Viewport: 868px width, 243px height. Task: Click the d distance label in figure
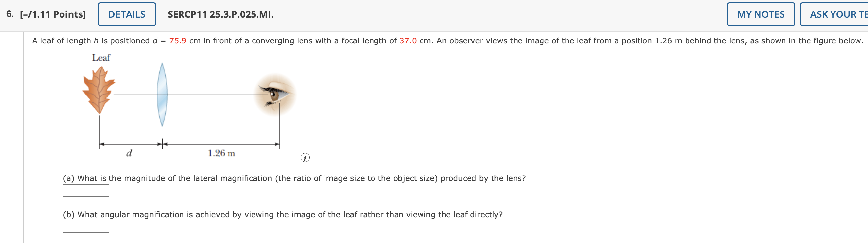(129, 153)
